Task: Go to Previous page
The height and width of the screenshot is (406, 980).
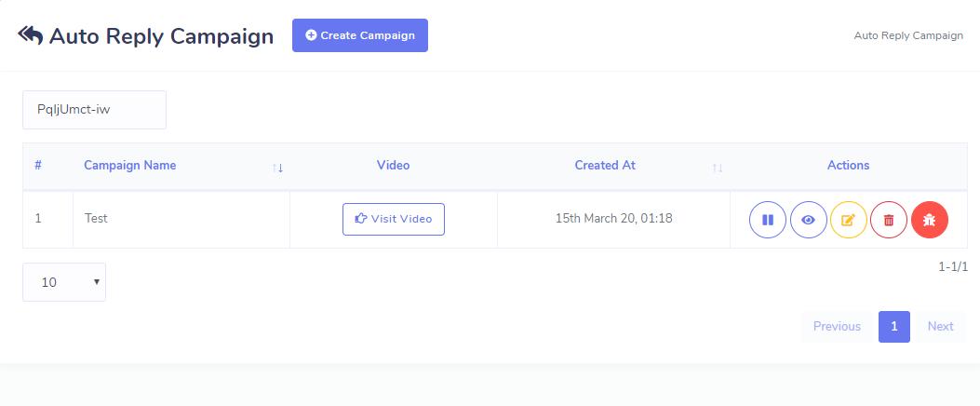Action: point(837,327)
